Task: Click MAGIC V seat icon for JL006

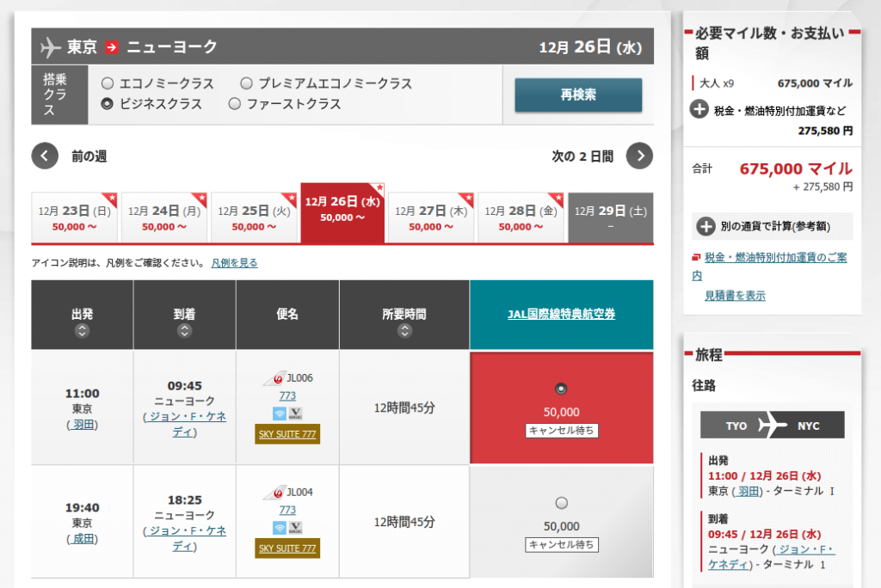Action: coord(296,413)
